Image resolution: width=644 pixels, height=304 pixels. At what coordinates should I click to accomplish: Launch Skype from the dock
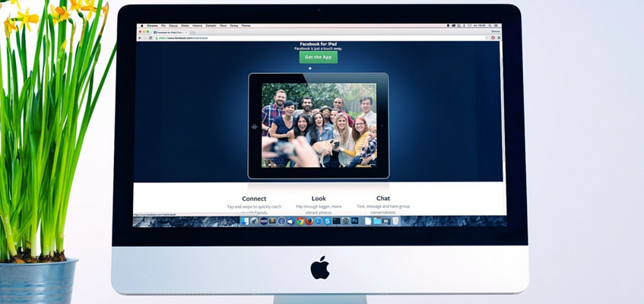(x=328, y=221)
